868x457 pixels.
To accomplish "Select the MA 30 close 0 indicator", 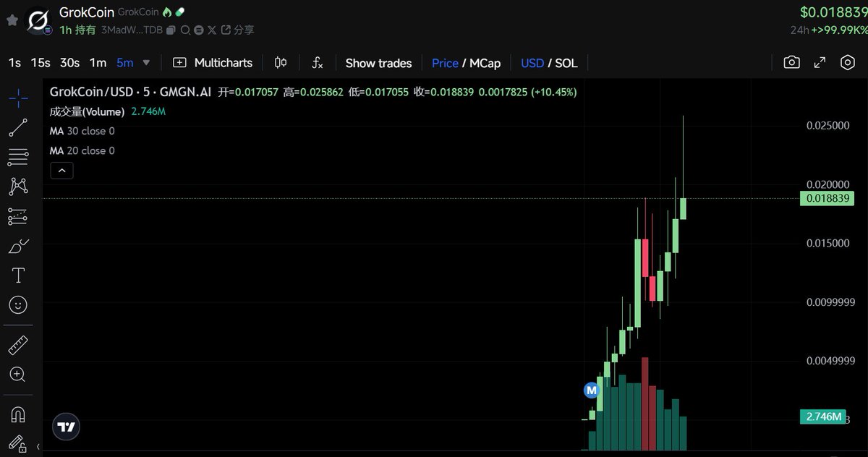I will (x=82, y=131).
